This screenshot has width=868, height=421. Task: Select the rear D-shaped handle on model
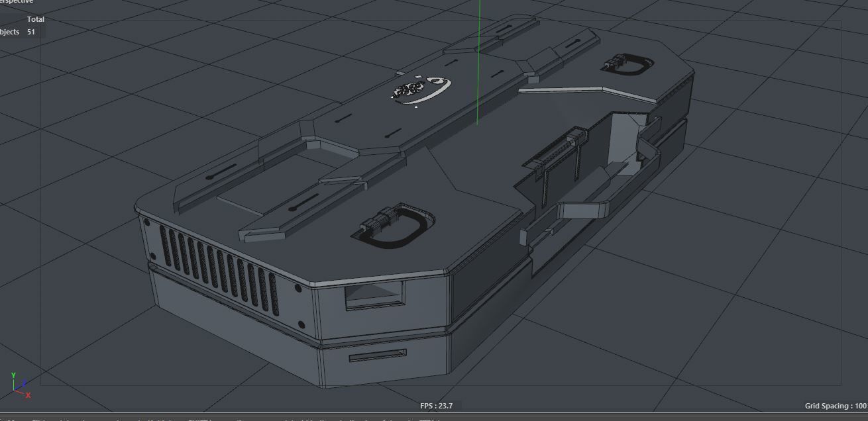tap(627, 64)
